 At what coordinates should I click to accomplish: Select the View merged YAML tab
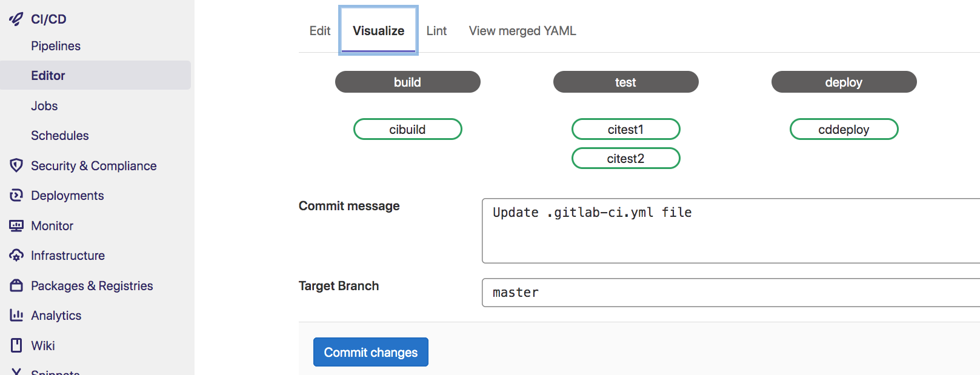click(522, 31)
